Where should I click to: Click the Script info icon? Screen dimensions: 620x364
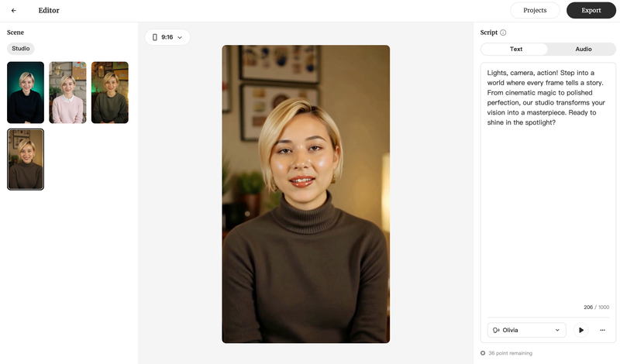(503, 33)
